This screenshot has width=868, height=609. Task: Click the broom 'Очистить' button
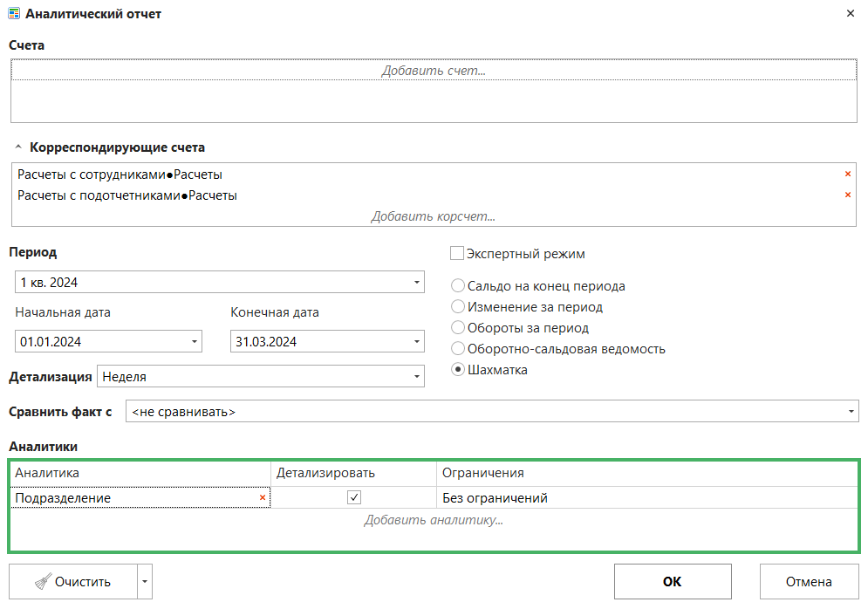(73, 582)
